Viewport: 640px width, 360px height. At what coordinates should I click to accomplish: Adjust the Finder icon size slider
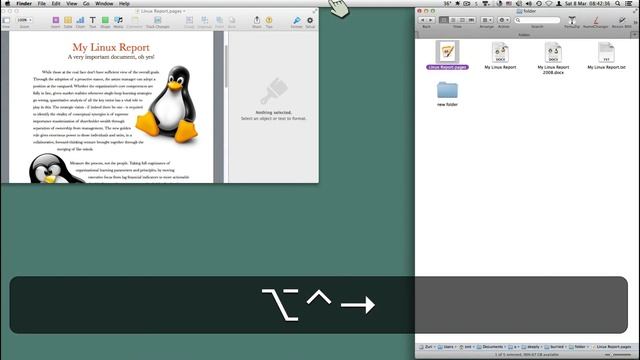pyautogui.click(x=619, y=355)
